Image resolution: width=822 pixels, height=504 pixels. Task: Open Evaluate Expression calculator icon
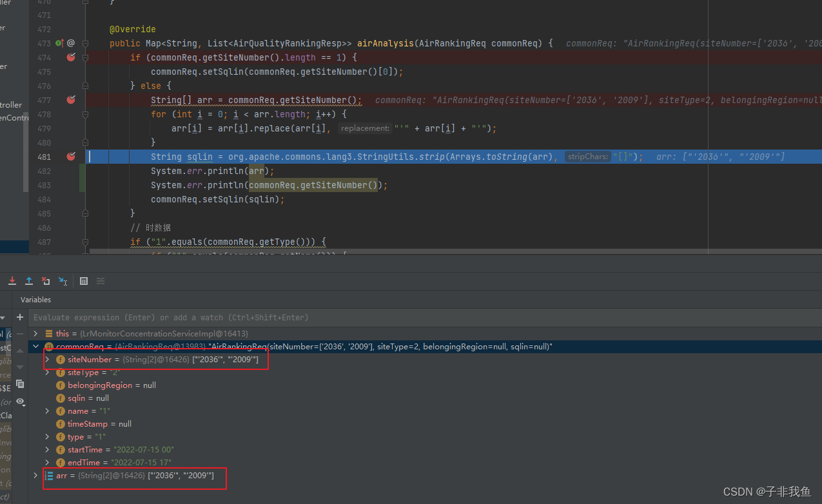[x=84, y=281]
